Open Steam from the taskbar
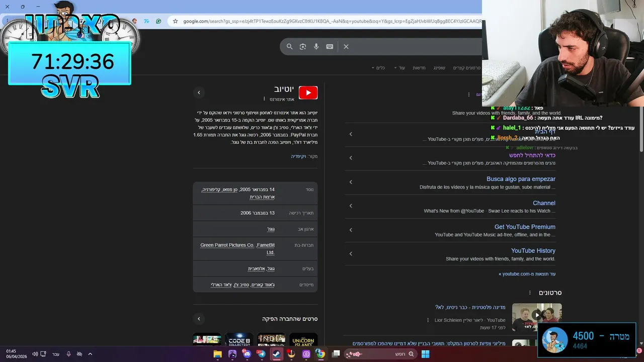The width and height of the screenshot is (644, 362). (x=276, y=354)
